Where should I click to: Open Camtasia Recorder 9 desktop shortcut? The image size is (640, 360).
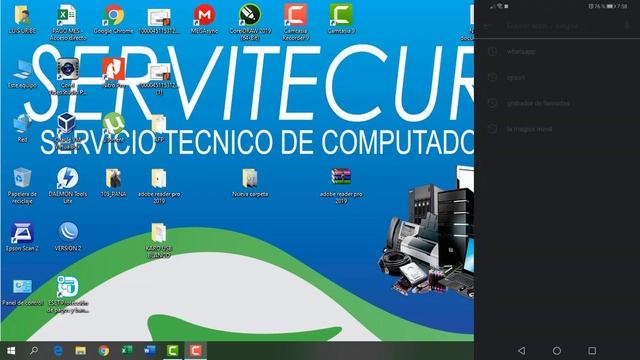[296, 22]
